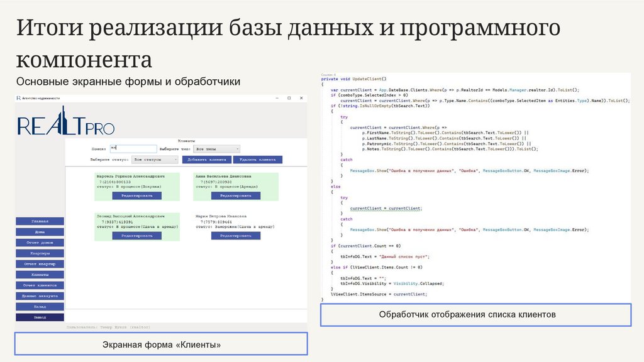Screen dimensions: 644x362
Task: Click status 'Заморожен(Сдача в аренду)' text
Action: tap(235, 226)
